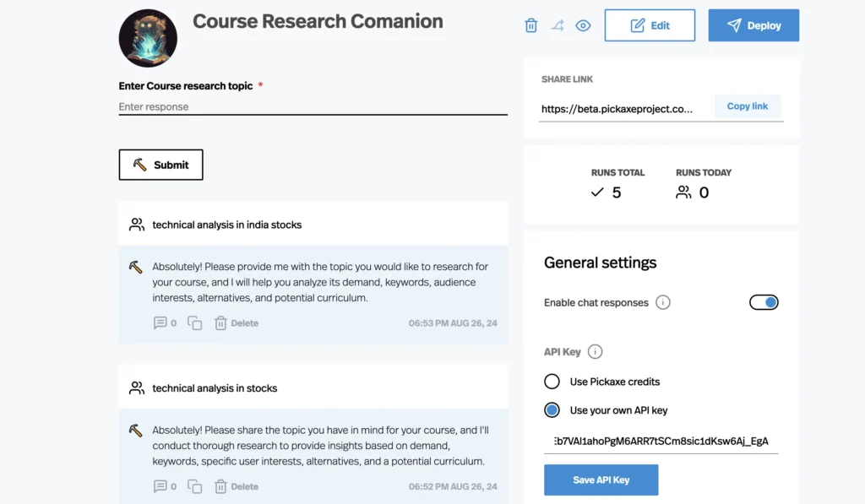Select Use Pickaxe credits radio option
Image resolution: width=865 pixels, height=504 pixels.
(x=552, y=382)
